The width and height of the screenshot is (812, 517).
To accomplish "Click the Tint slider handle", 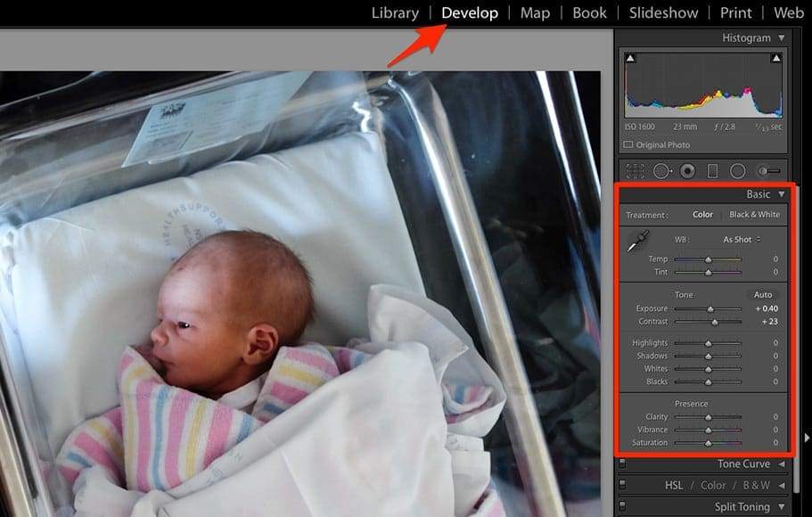I will pyautogui.click(x=709, y=272).
